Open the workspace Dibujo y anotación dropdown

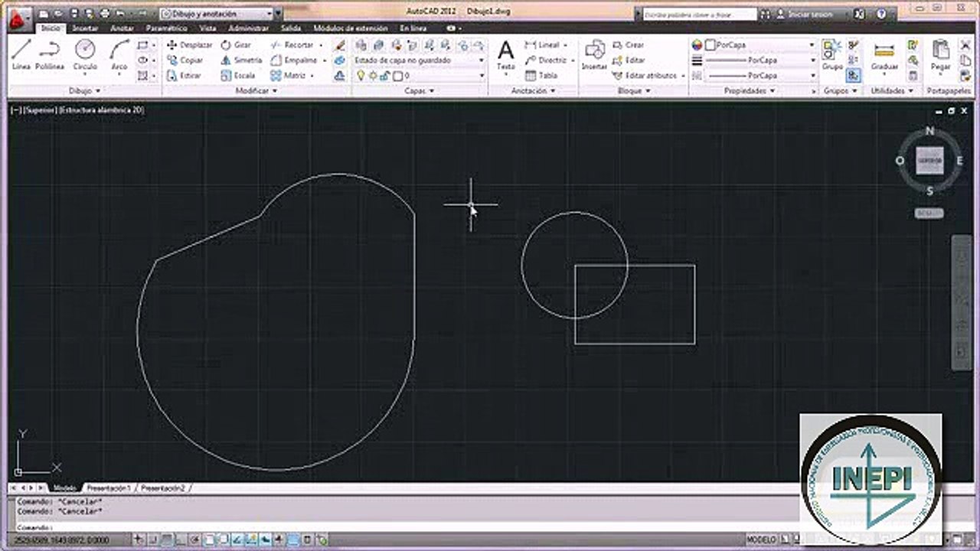click(217, 14)
